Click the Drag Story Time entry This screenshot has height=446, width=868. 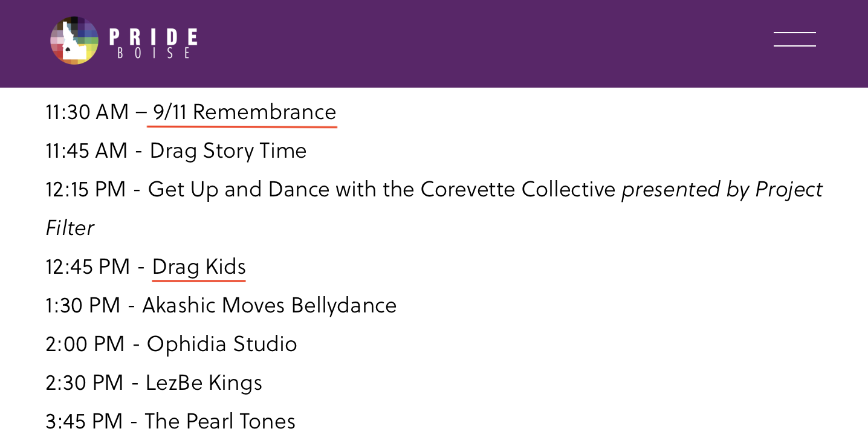click(228, 150)
